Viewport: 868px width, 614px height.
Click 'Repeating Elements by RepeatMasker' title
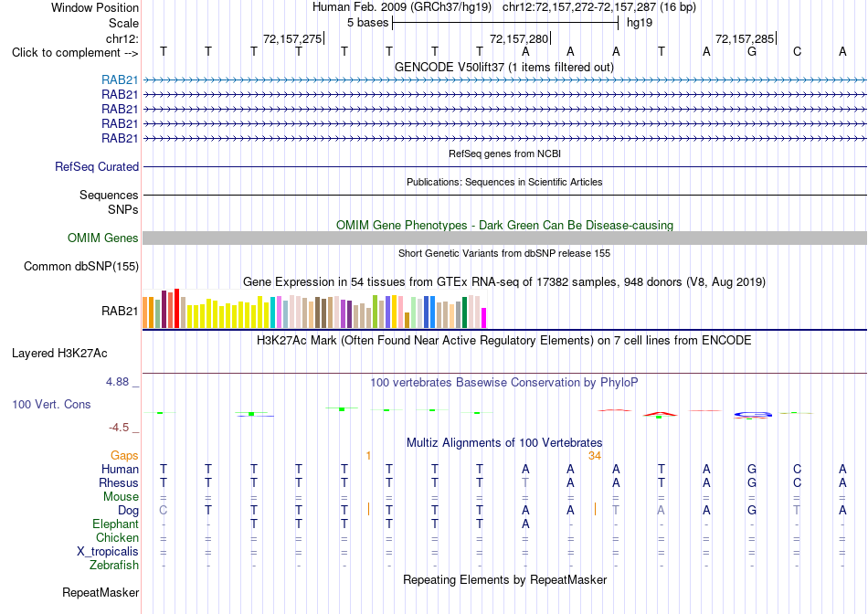504,579
